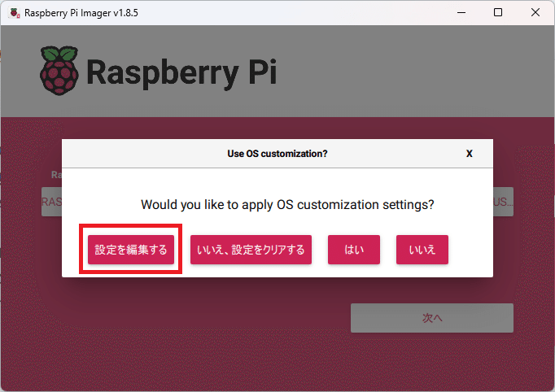
Task: Click the dimmed 次へ button
Action: [x=432, y=318]
